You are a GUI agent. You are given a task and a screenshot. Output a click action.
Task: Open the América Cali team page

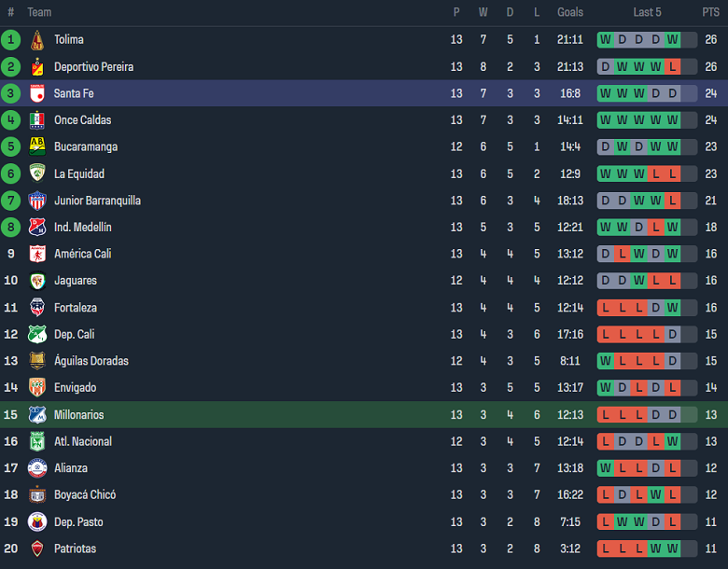click(82, 254)
